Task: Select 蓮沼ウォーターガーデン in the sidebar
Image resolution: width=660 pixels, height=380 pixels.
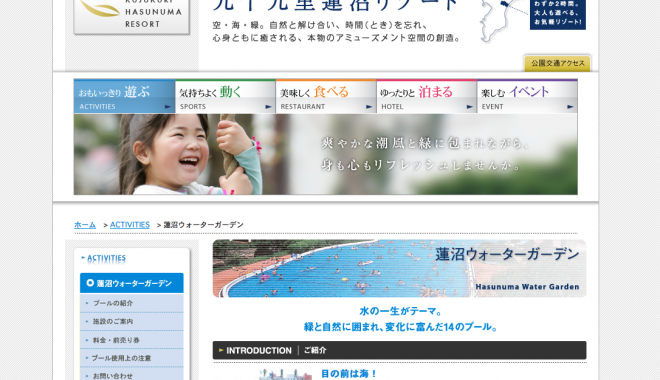Action: (x=132, y=283)
